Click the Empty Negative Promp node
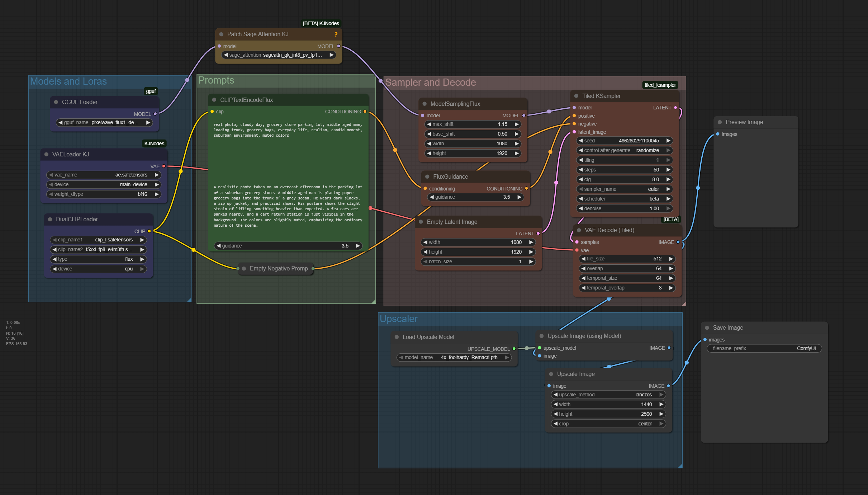The width and height of the screenshot is (868, 495). 278,269
